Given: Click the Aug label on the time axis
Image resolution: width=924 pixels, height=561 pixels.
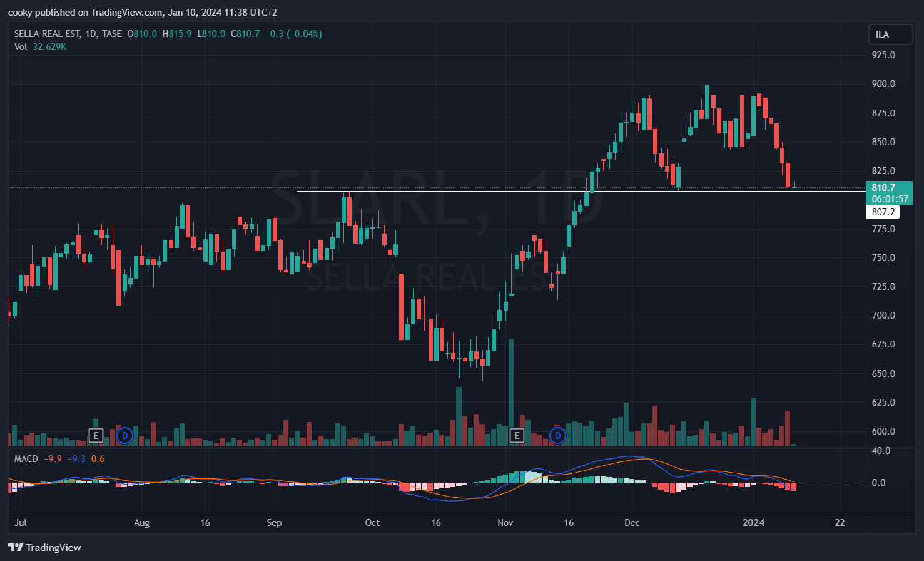Looking at the screenshot, I should tap(142, 523).
